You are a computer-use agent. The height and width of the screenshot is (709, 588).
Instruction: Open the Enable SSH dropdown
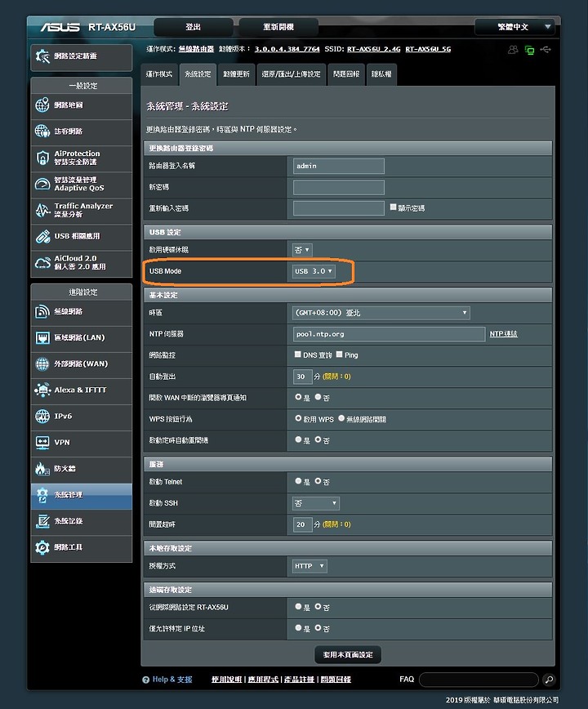(316, 503)
